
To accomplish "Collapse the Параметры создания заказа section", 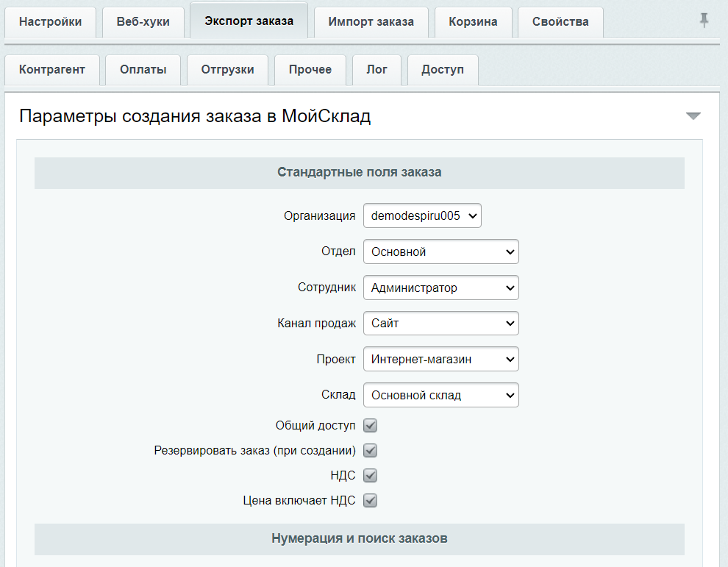I will 693,116.
